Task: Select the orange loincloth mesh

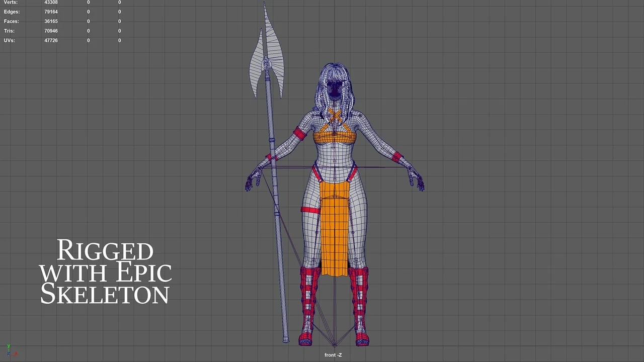Action: point(334,226)
